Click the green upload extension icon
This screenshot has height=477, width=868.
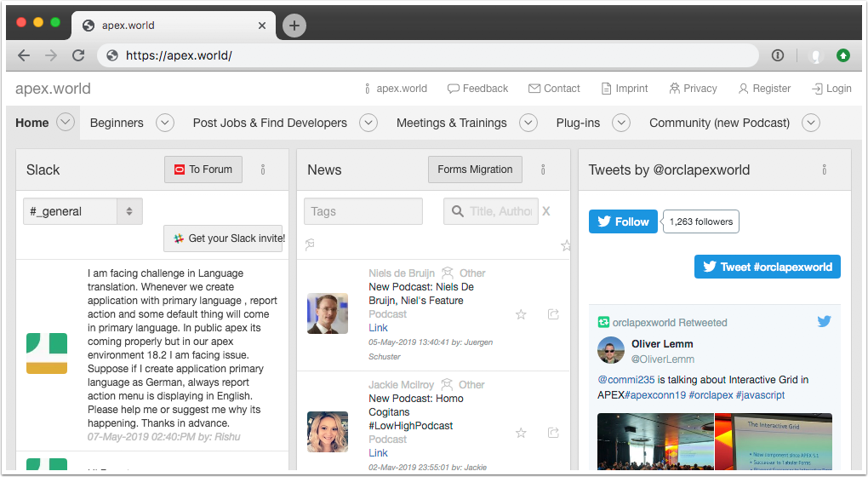(x=843, y=55)
